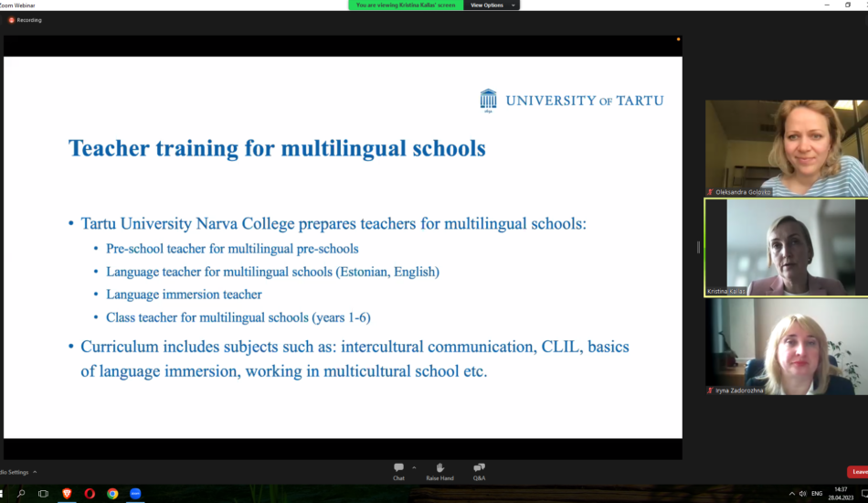Click the Recording indicator

[26, 20]
